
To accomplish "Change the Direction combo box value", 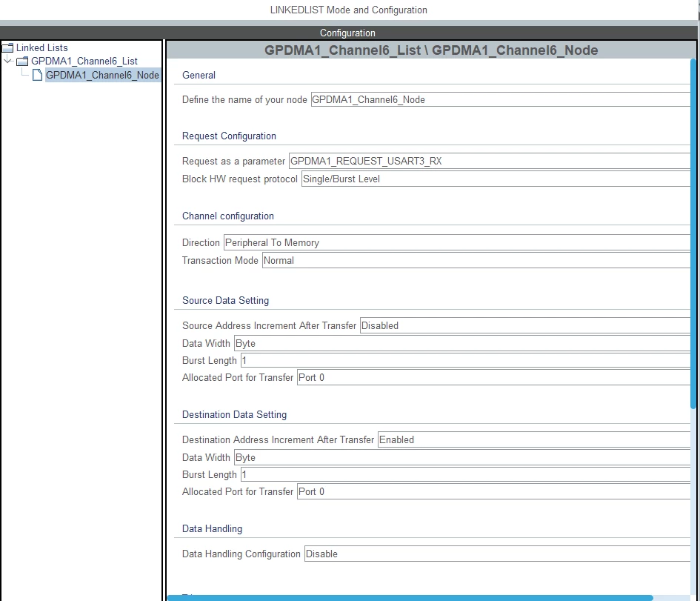I will tap(457, 242).
